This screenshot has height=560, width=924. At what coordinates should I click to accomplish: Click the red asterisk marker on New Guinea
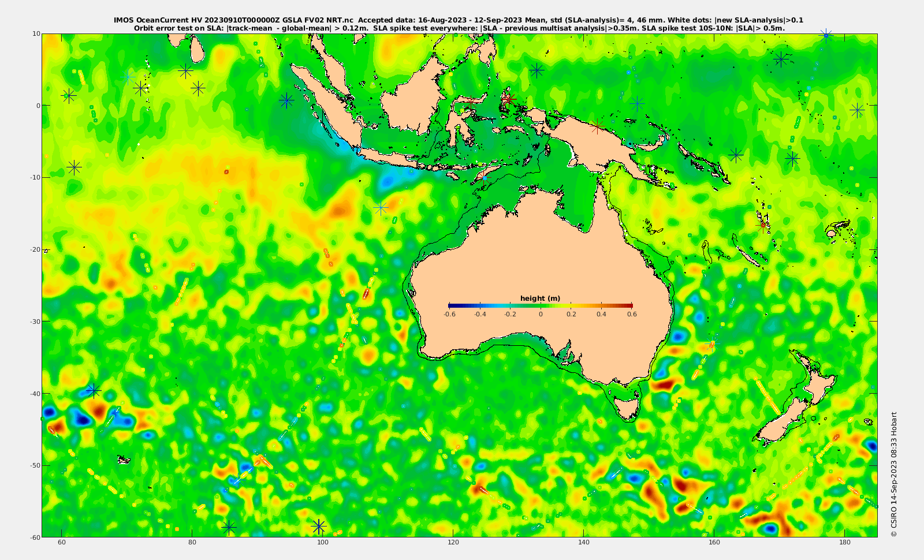(598, 126)
